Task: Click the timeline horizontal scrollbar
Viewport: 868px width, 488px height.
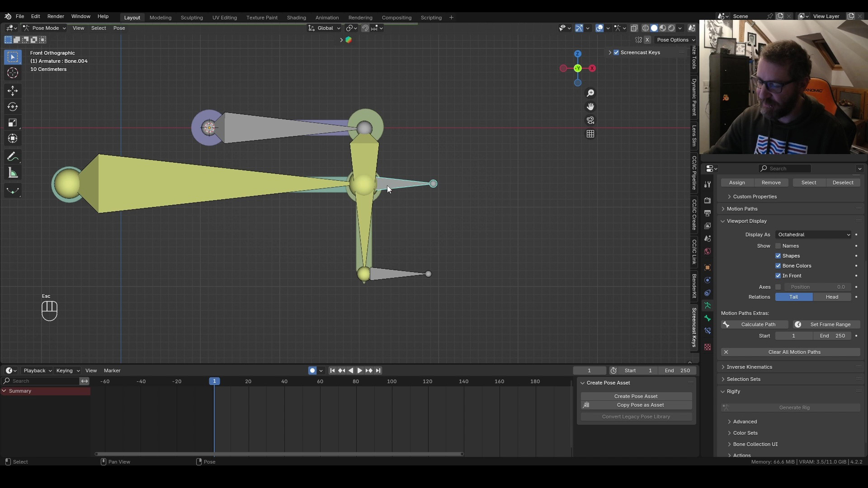Action: click(x=279, y=454)
